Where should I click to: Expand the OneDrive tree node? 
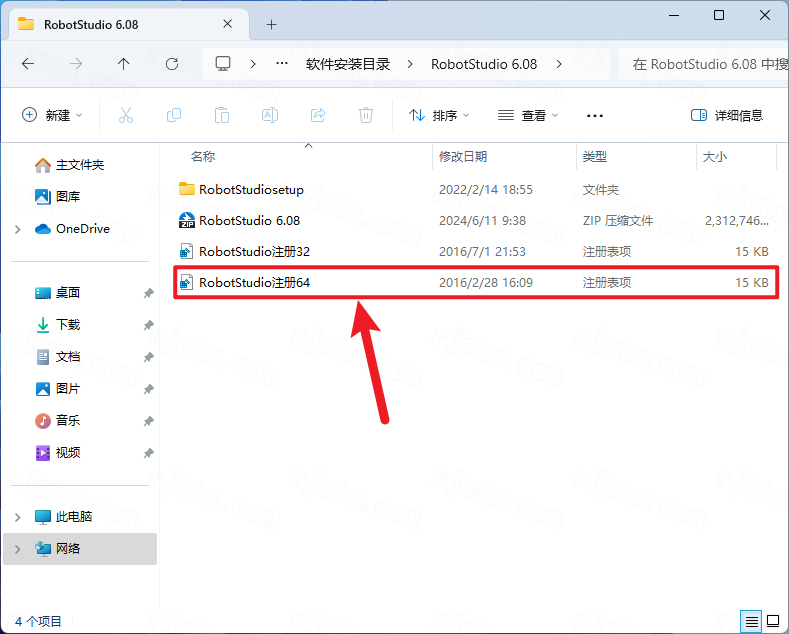(x=18, y=229)
